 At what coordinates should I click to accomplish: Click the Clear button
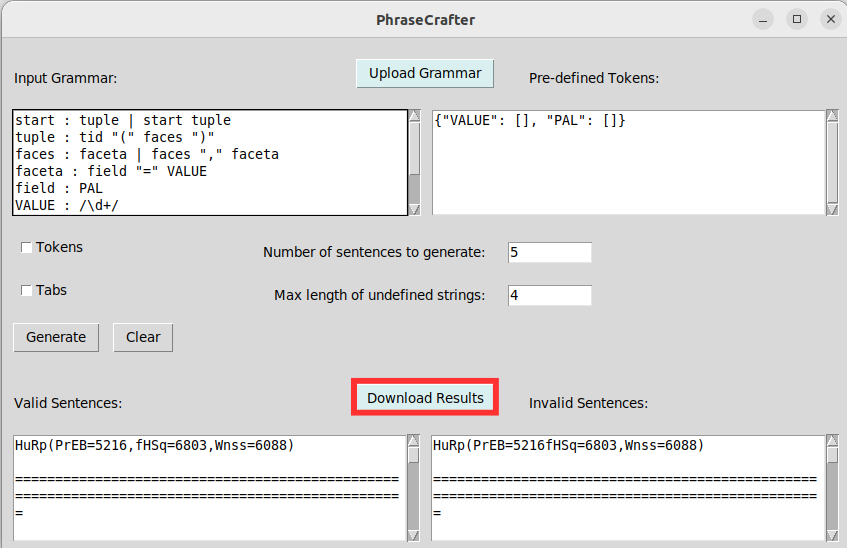point(143,337)
